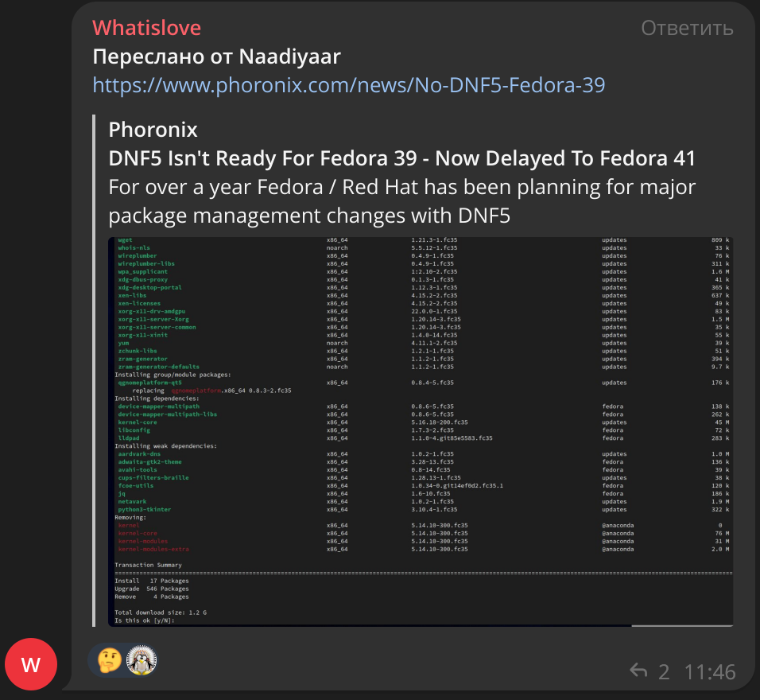The height and width of the screenshot is (700, 760).
Task: Click the penguin avatar on the reaction
Action: (x=142, y=659)
